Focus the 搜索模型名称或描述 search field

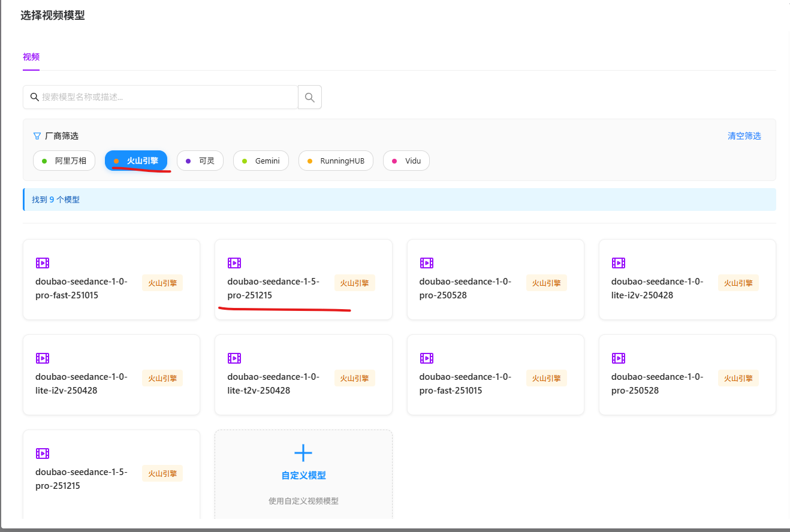161,97
